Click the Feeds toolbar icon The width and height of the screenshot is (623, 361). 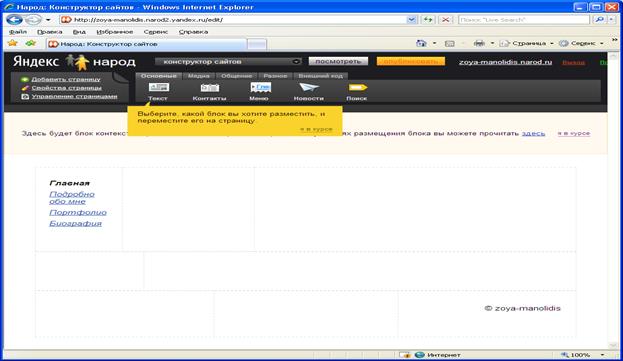point(449,43)
